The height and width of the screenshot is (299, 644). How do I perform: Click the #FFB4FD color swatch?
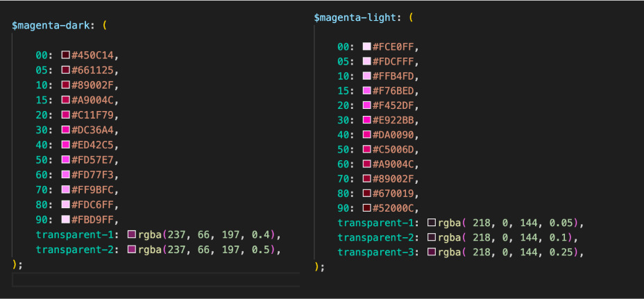367,76
